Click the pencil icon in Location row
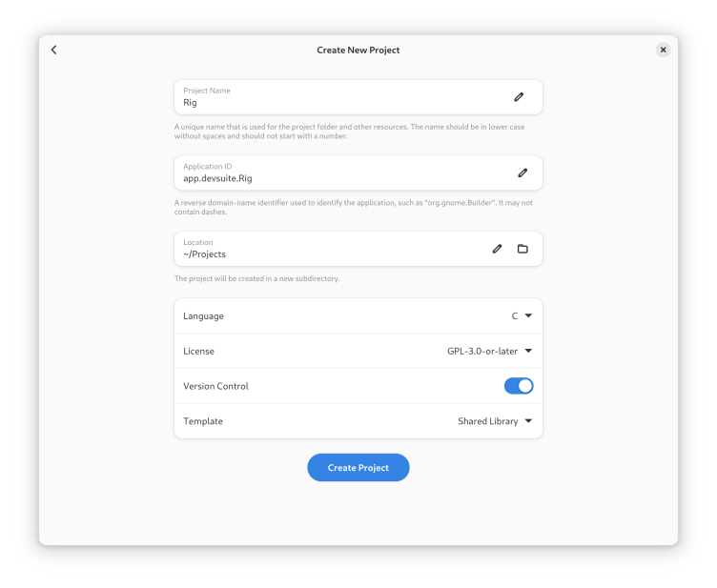 pyautogui.click(x=497, y=249)
